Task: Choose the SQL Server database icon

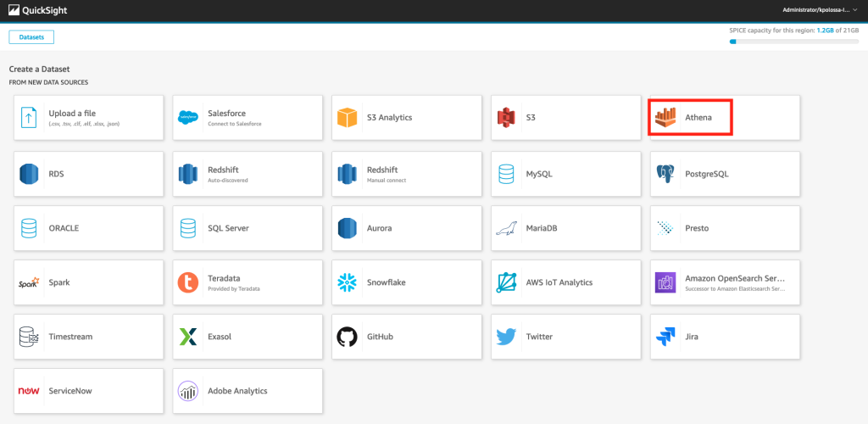Action: point(188,228)
